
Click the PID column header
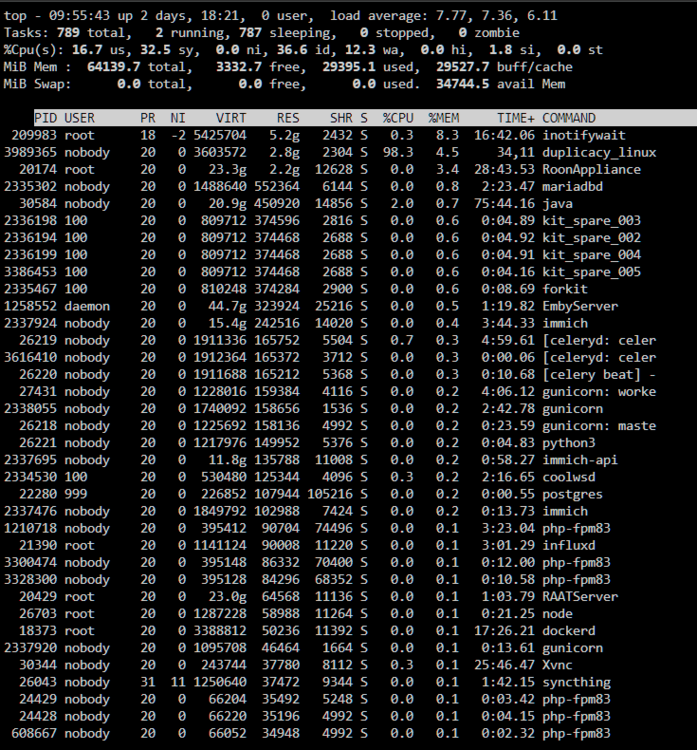(45, 118)
